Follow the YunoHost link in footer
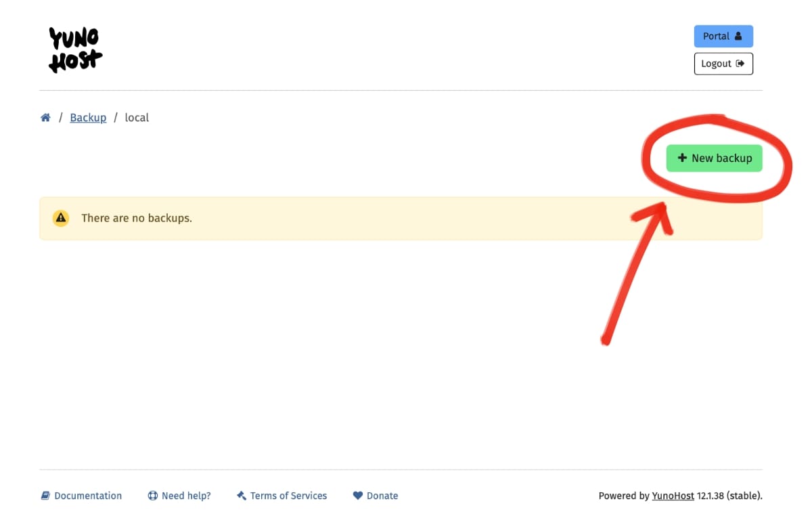 (673, 496)
